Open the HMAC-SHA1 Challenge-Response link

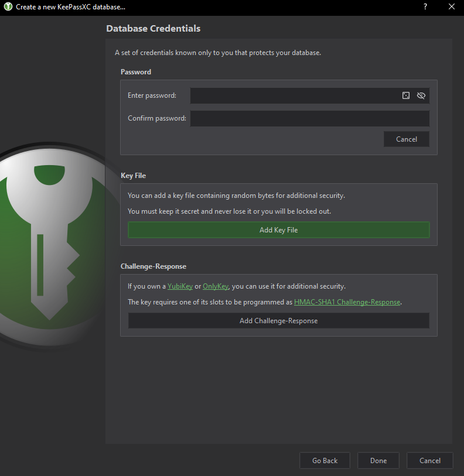pos(347,302)
